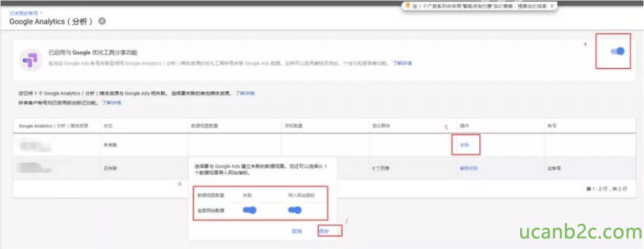The height and width of the screenshot is (249, 644).
Task: Click the 状态 column header
Action: (109, 126)
